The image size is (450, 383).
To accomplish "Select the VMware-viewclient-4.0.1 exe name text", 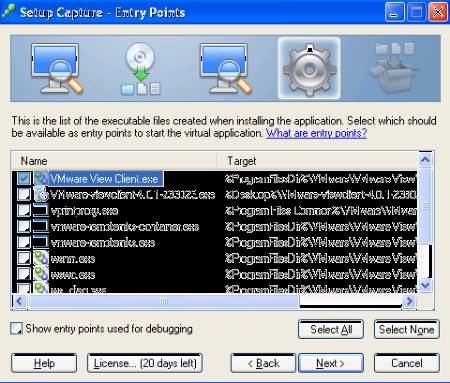I will tap(133, 195).
